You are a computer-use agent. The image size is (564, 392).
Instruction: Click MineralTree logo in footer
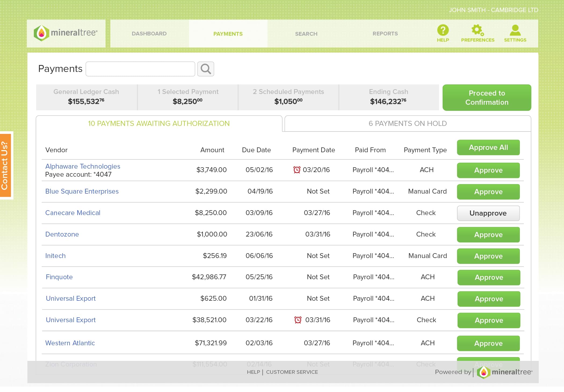(x=505, y=372)
